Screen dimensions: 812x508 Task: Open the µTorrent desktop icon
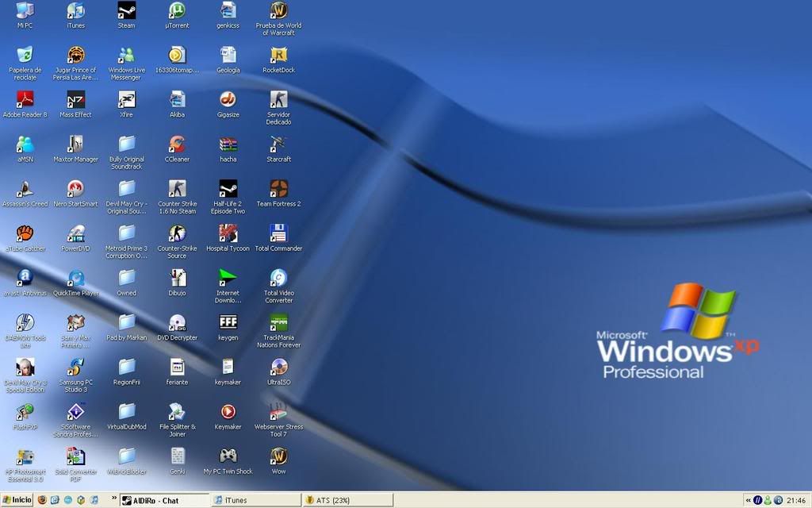point(177,15)
